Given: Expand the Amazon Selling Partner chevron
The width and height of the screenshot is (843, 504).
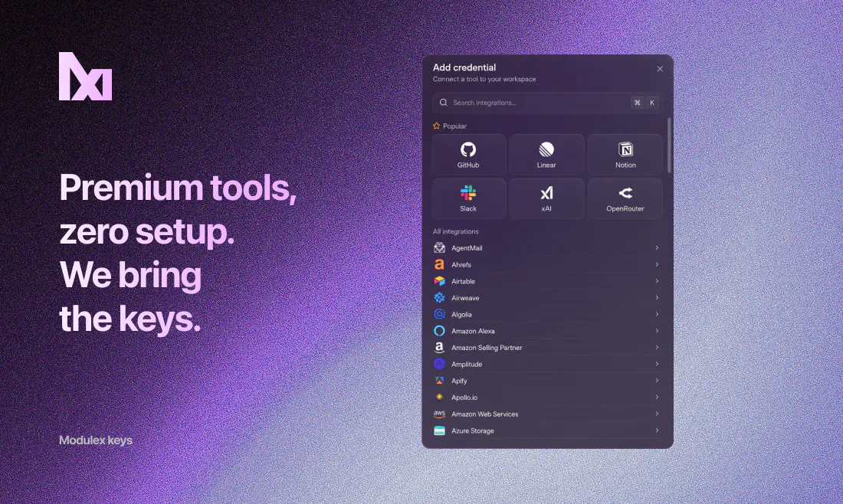Looking at the screenshot, I should (x=657, y=348).
